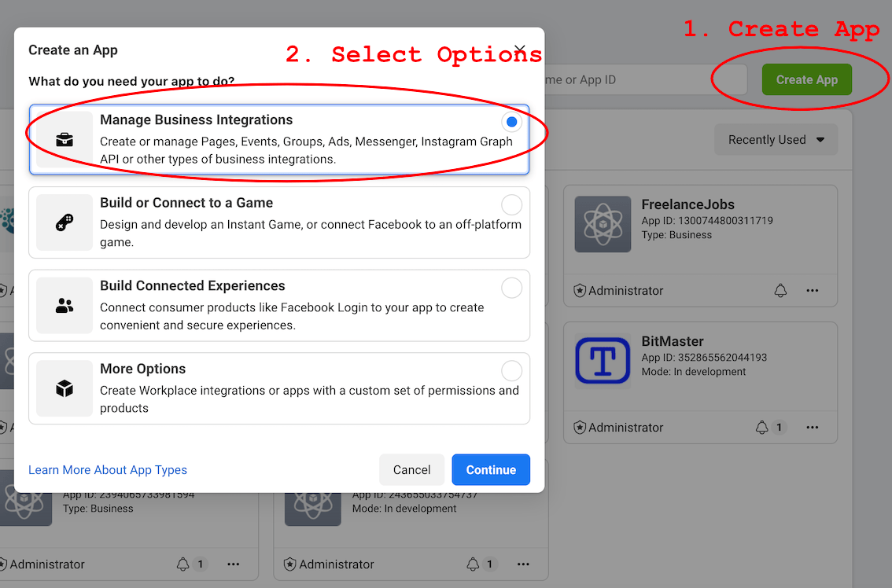Click the Administrator shield badge on FreelanceJobs card

(x=580, y=290)
